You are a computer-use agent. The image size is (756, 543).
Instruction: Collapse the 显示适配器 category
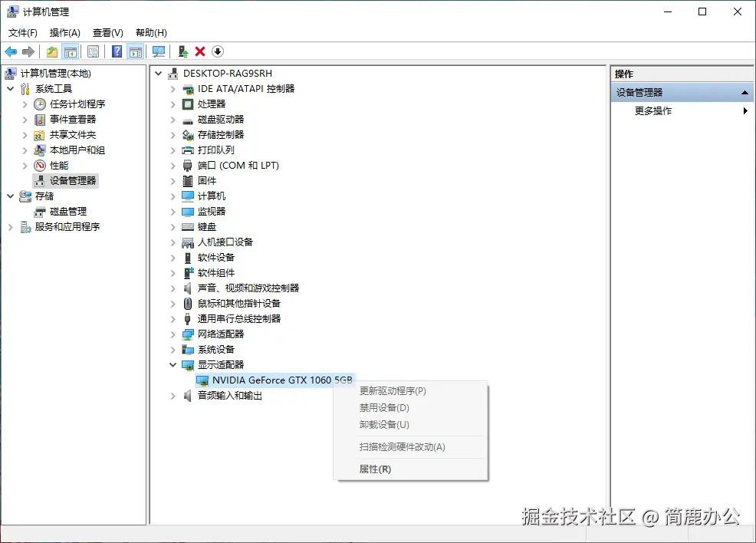[172, 364]
